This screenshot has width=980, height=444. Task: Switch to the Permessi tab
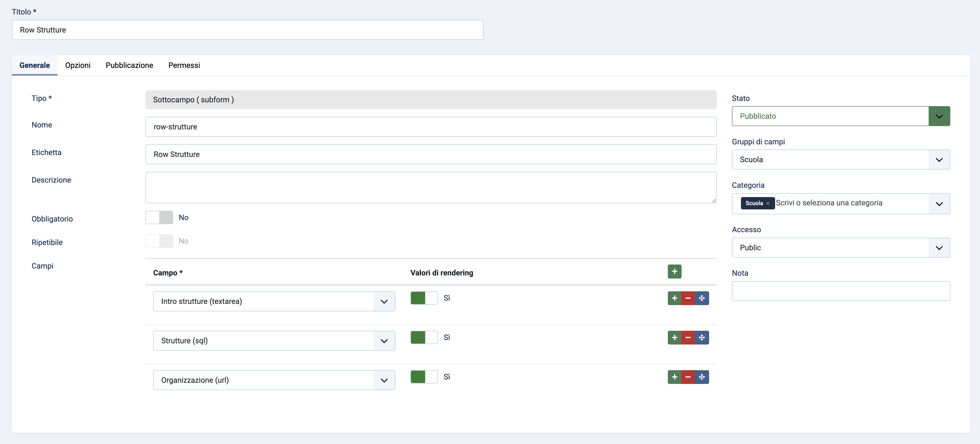pos(184,65)
